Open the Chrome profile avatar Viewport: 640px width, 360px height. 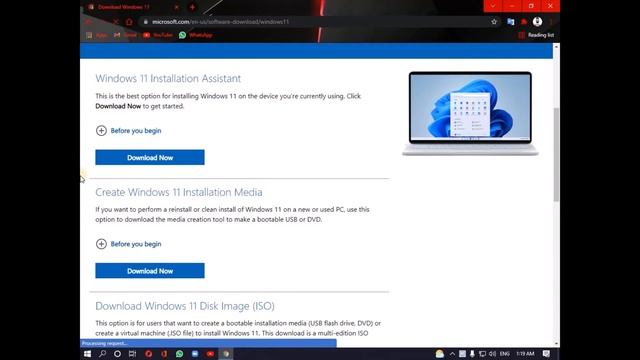pos(538,22)
